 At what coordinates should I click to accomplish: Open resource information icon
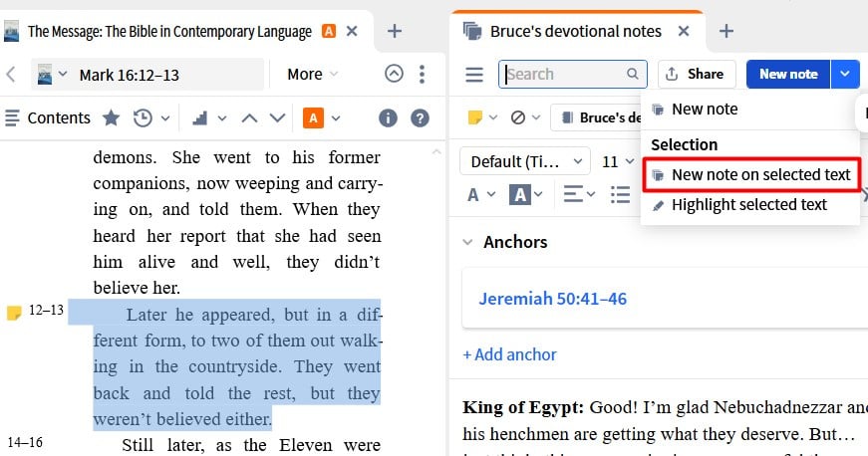388,117
